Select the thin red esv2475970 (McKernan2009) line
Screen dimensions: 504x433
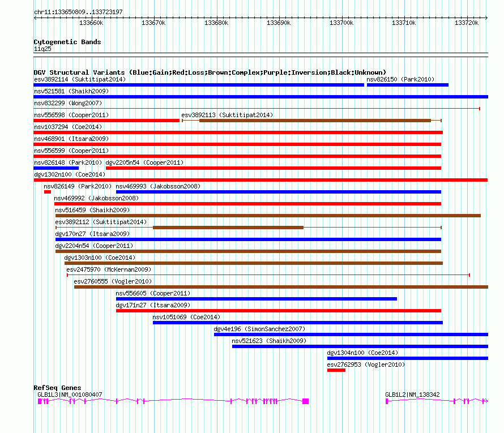tap(268, 275)
